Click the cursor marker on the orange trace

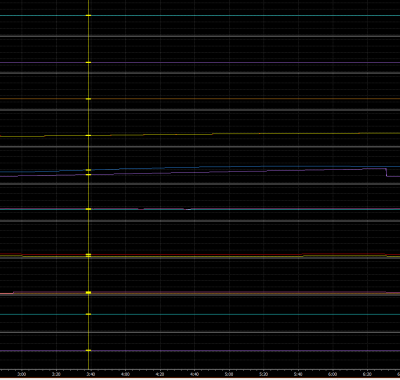88,99
